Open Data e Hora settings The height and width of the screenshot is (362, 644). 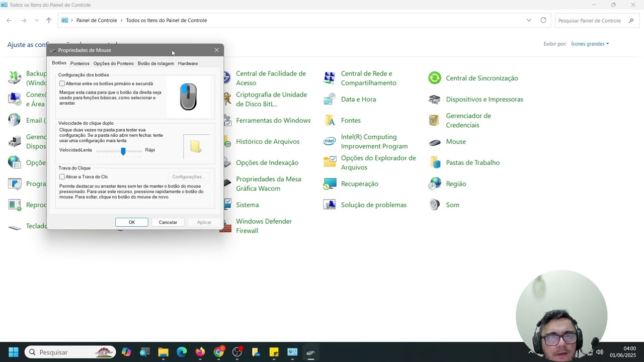pos(358,99)
